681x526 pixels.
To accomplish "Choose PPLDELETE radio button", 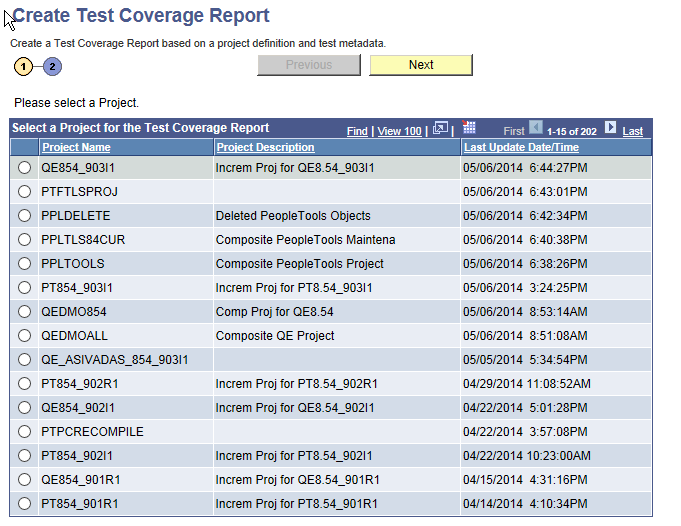I will pyautogui.click(x=24, y=215).
